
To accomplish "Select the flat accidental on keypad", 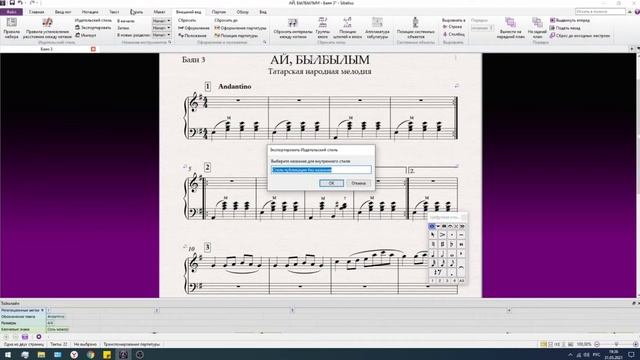I will pyautogui.click(x=452, y=244).
